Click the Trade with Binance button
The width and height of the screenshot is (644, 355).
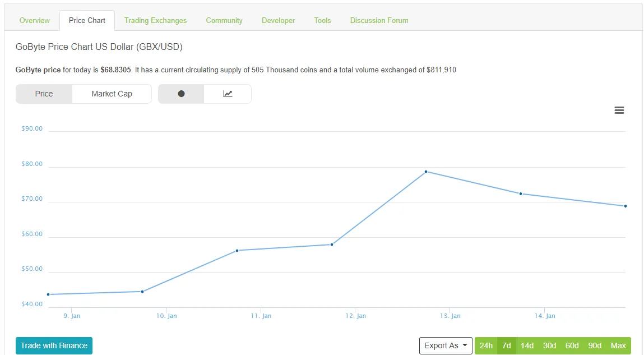[x=54, y=345]
